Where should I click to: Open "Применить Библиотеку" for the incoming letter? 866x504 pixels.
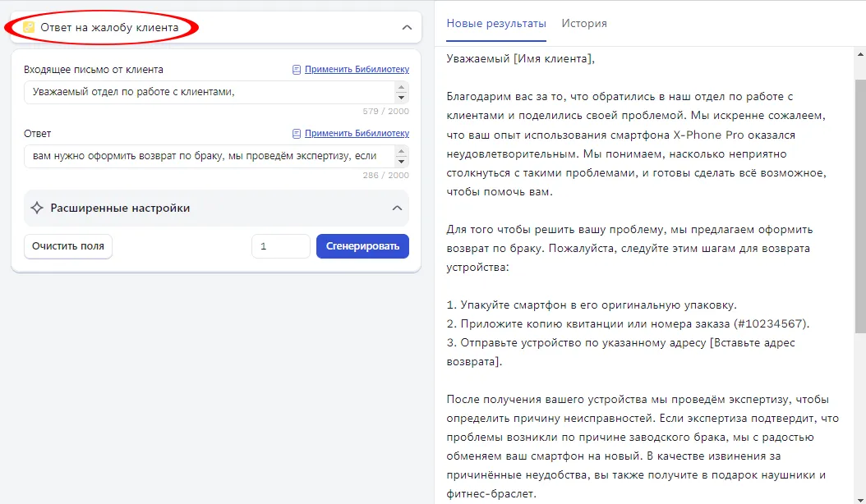point(357,69)
